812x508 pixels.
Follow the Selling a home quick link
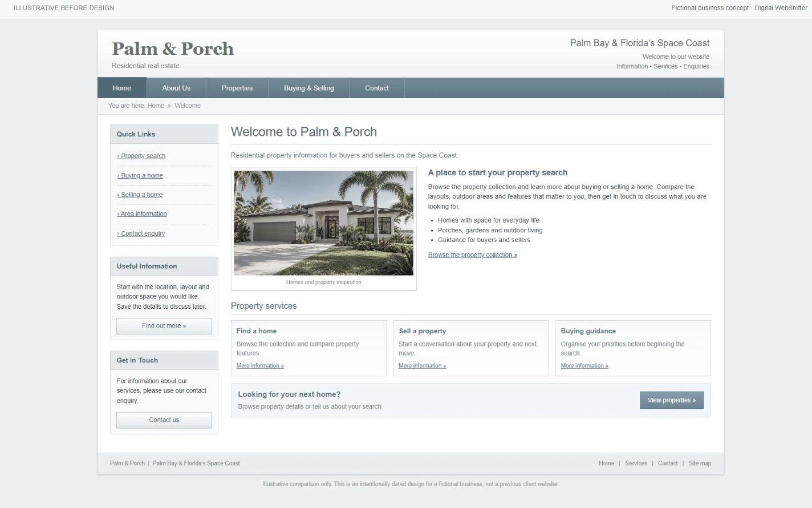tap(140, 195)
